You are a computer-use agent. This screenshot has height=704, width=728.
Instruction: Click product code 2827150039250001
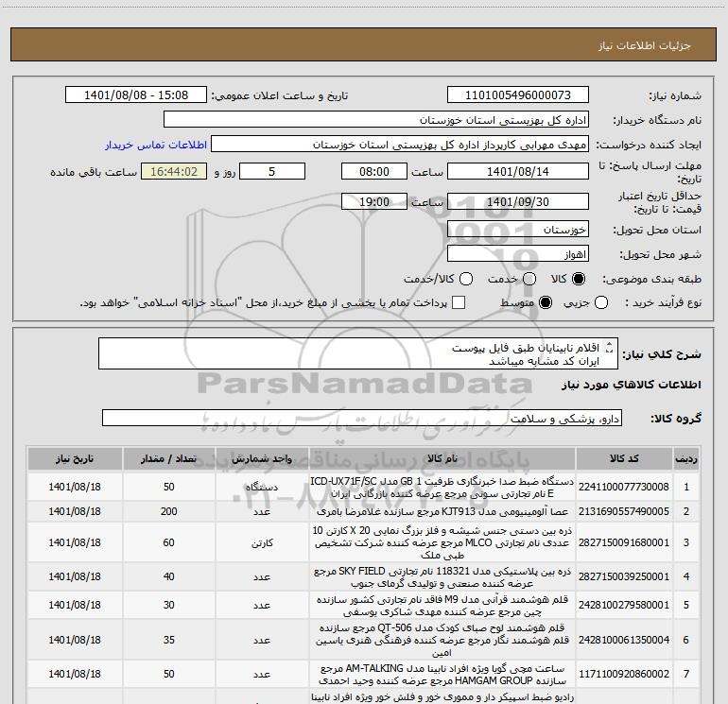point(624,576)
